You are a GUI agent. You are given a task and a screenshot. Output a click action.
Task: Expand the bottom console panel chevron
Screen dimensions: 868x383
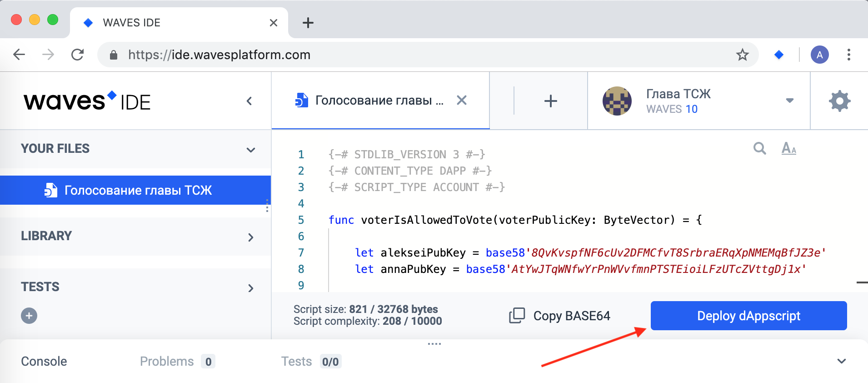coord(842,361)
